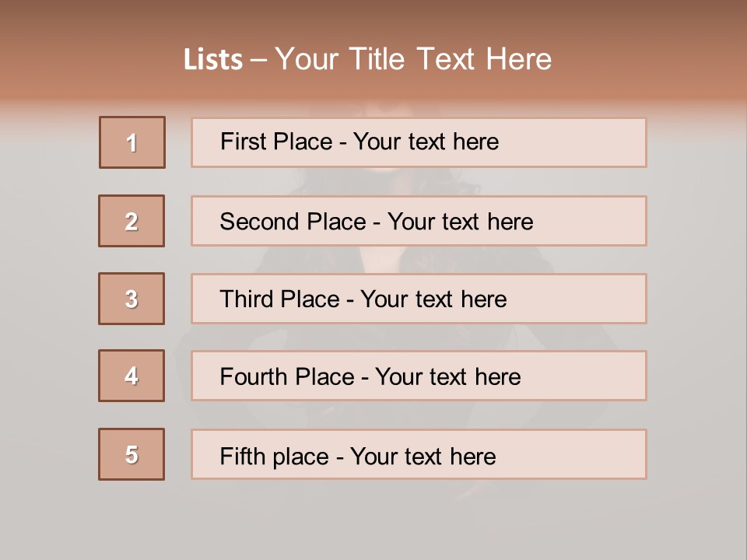Select 'Your Title Text Here' in the title
Viewport: 747px width, 560px height.
click(x=413, y=59)
